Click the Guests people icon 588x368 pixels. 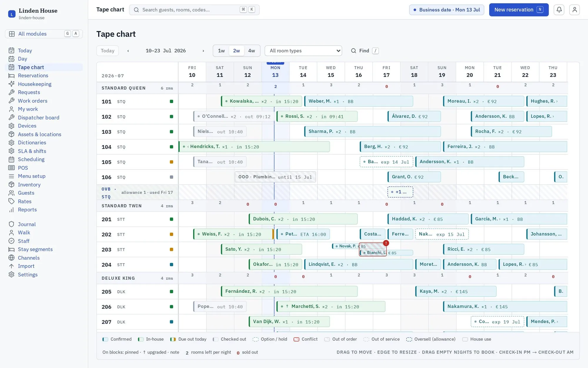(11, 193)
